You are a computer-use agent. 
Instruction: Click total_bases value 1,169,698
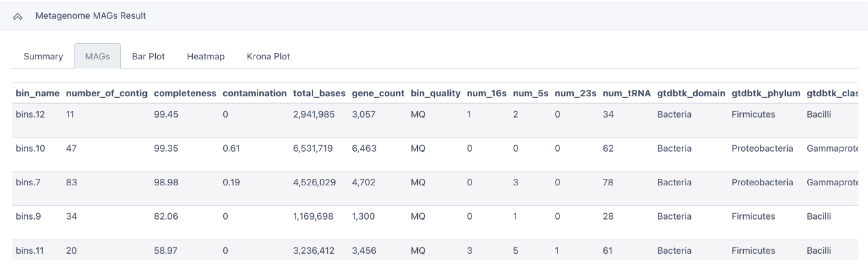(x=313, y=217)
